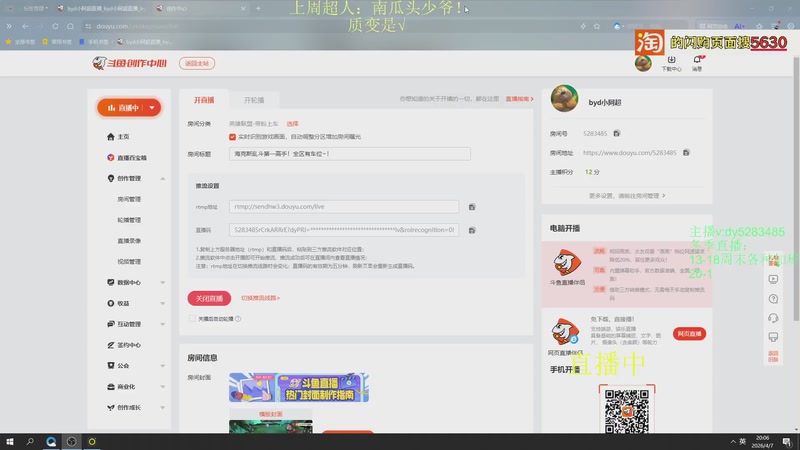Click the browser reload icon
This screenshot has height=450, width=800.
click(55, 26)
